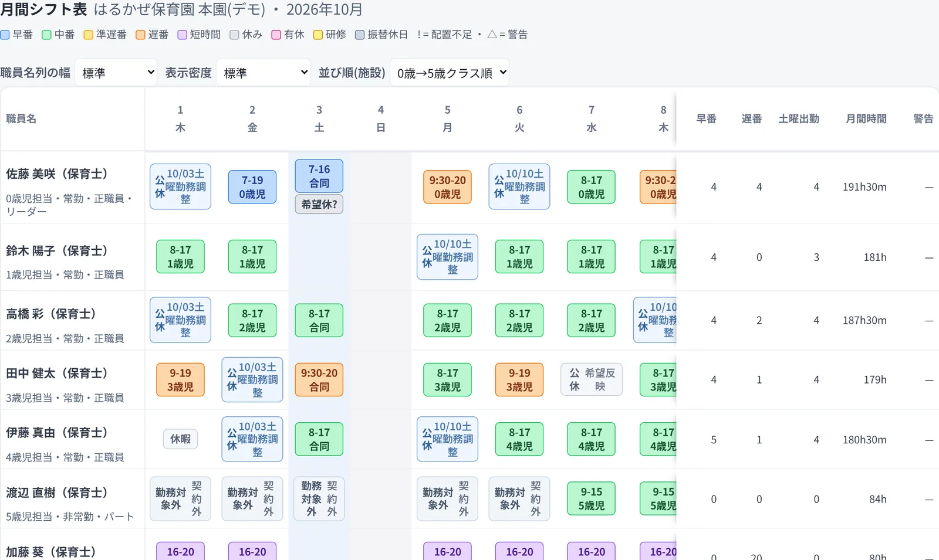This screenshot has height=560, width=939.
Task: Click the 遅番 orange legend swatch
Action: [x=140, y=35]
